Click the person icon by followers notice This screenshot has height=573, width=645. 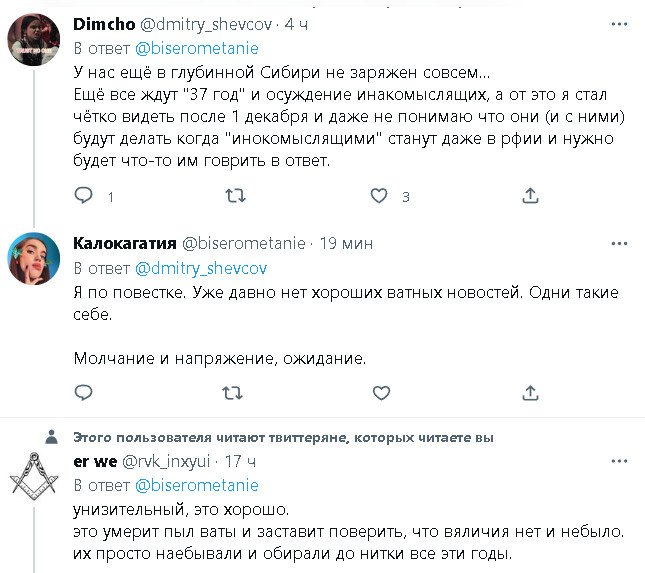pyautogui.click(x=50, y=437)
